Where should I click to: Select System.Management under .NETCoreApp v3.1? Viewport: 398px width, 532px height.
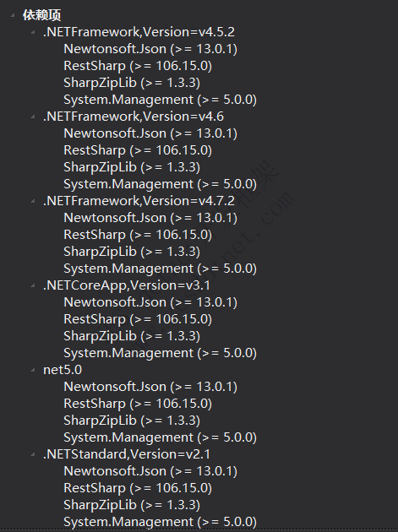(x=161, y=353)
